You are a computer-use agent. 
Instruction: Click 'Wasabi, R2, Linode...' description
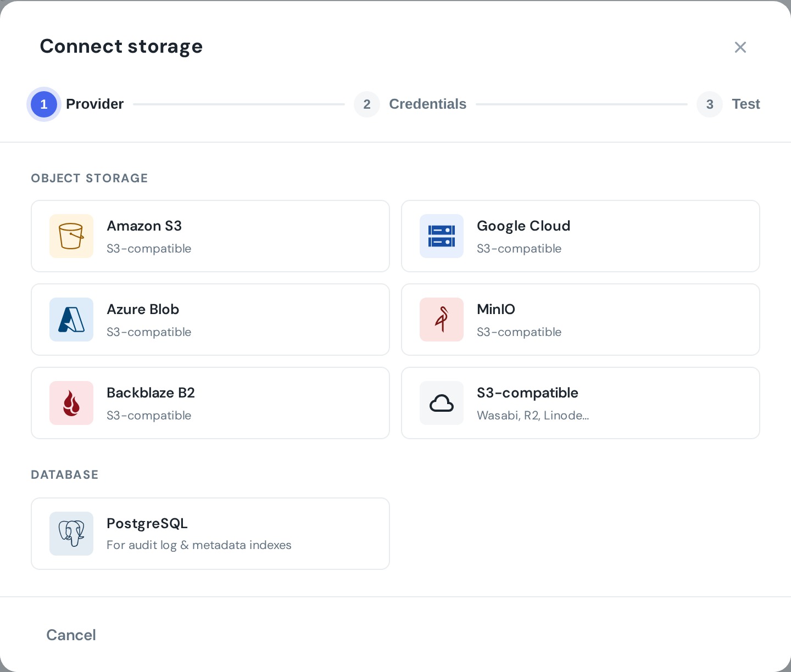coord(533,415)
